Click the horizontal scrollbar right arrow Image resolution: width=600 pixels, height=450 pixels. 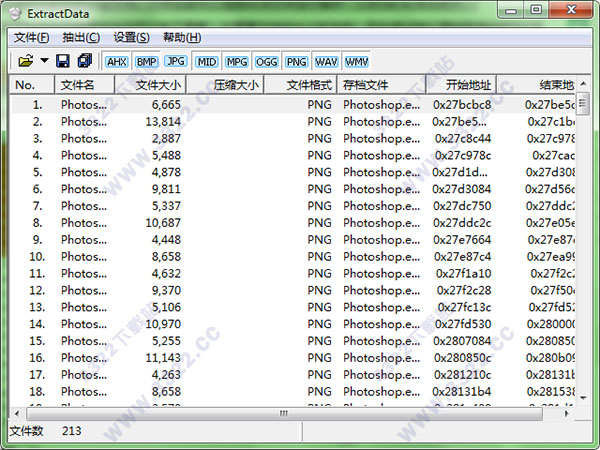coord(567,414)
